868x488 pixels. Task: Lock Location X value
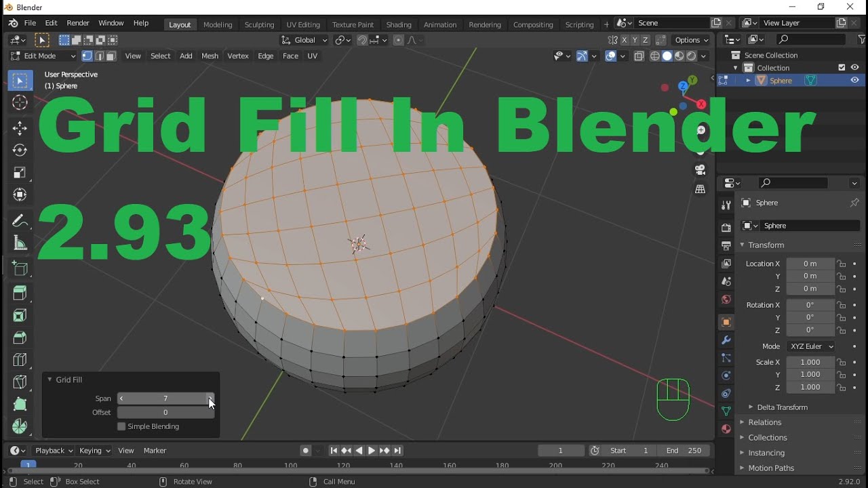click(x=842, y=264)
